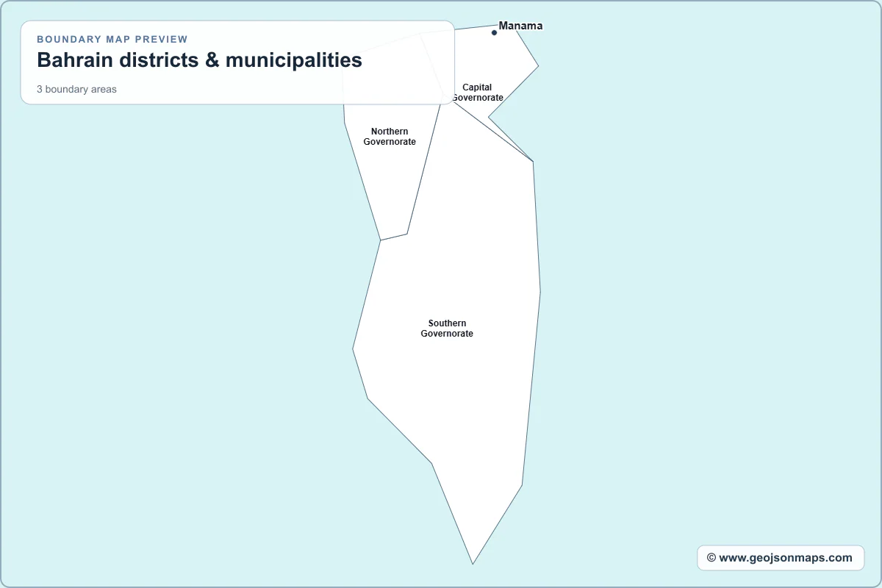The width and height of the screenshot is (882, 588).
Task: Click the 'Bahrain districts & municipalities' title
Action: [199, 60]
